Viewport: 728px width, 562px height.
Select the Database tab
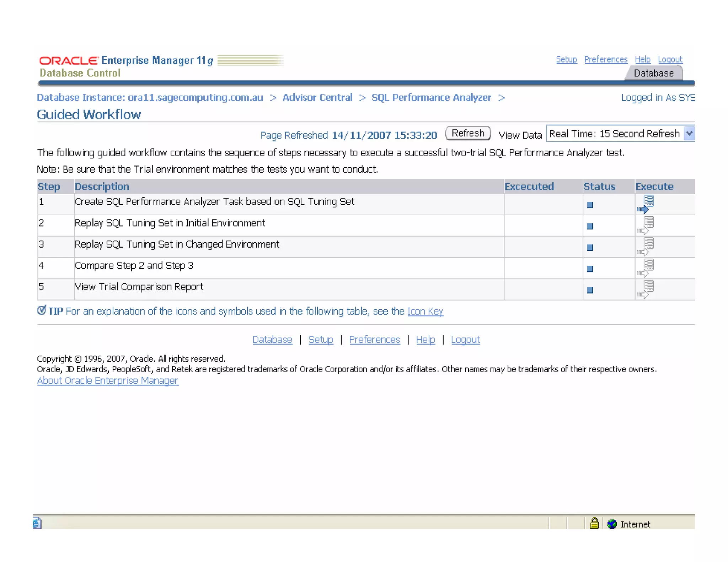coord(654,73)
